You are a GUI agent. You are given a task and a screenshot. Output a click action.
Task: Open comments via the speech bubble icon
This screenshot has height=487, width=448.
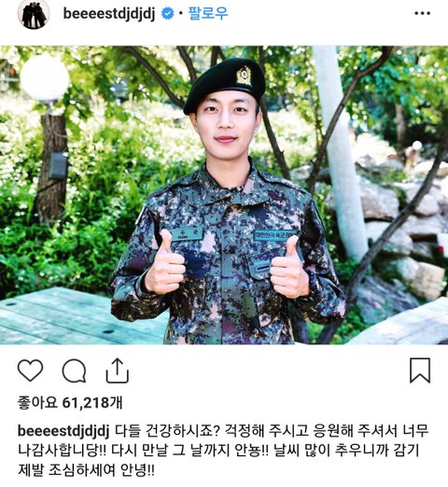point(74,370)
